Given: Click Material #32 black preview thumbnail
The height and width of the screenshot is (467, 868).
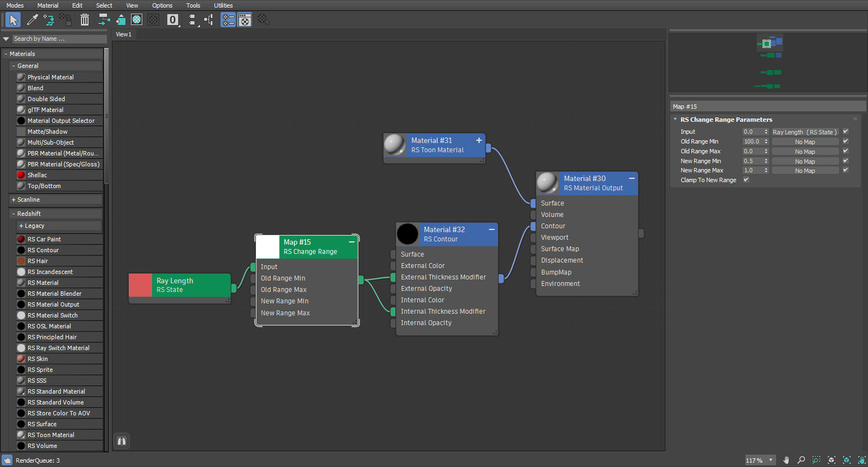Looking at the screenshot, I should pos(407,234).
